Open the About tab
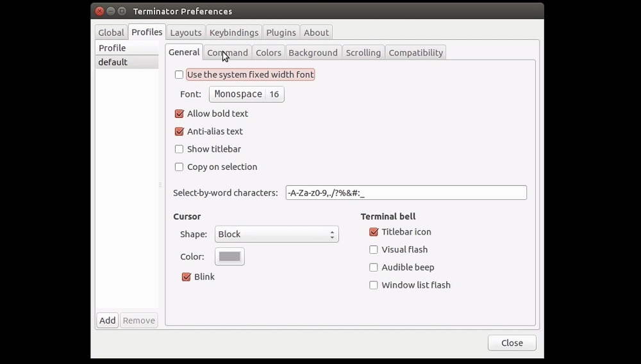The height and width of the screenshot is (364, 641). [316, 33]
